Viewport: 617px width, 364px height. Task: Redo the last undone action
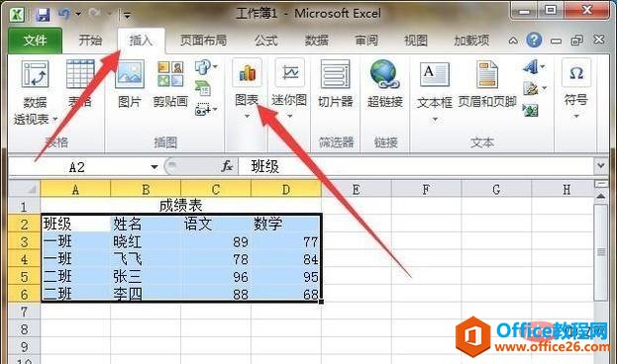click(x=94, y=14)
